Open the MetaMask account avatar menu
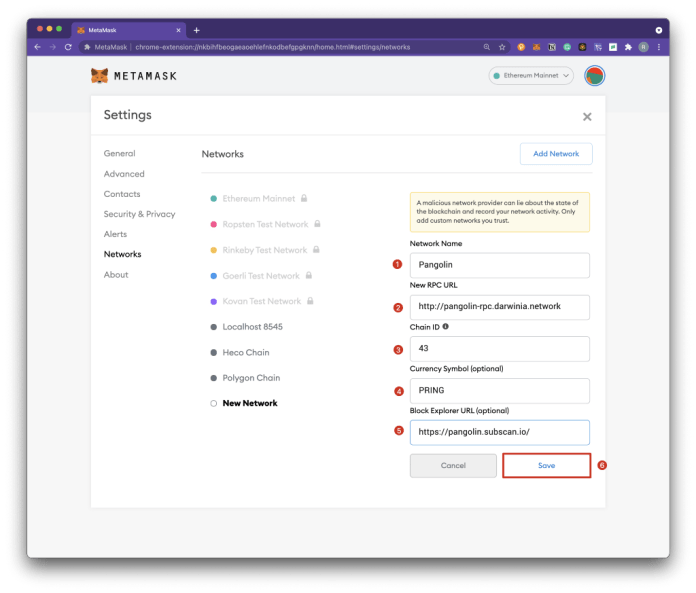696x593 pixels. pos(594,76)
